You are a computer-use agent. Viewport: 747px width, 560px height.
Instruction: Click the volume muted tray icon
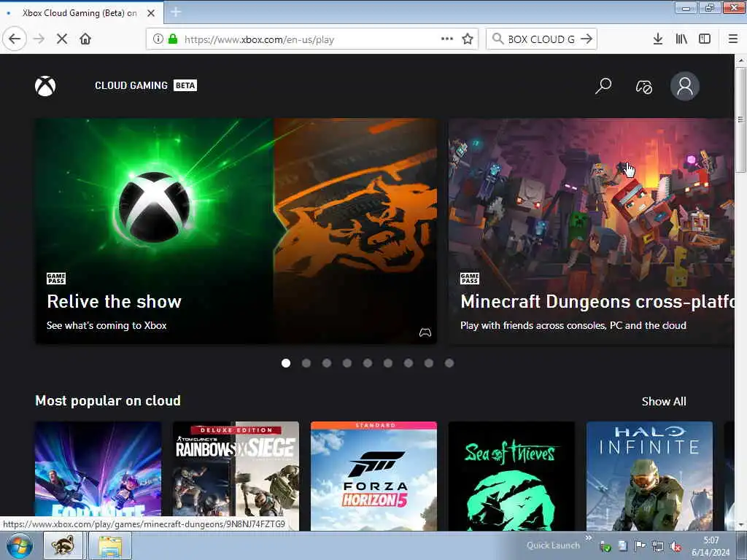click(675, 547)
